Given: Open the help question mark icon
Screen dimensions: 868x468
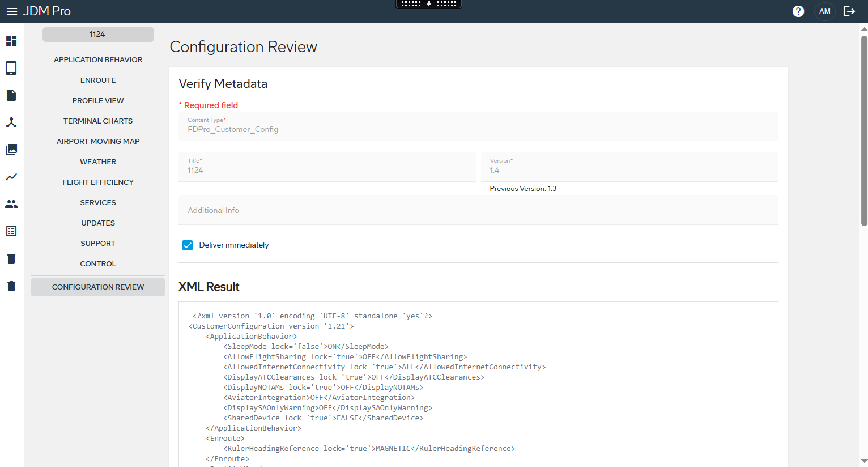Looking at the screenshot, I should point(798,11).
